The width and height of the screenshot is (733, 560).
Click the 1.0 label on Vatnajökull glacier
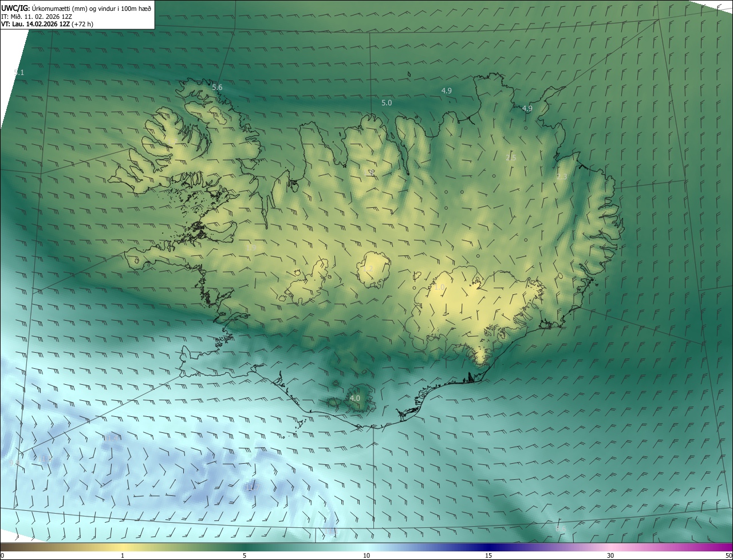tap(440, 287)
